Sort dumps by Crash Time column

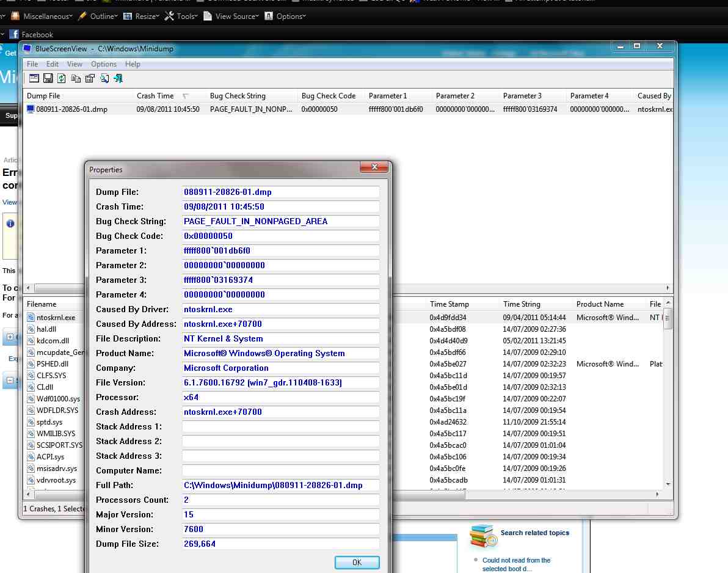pos(155,95)
